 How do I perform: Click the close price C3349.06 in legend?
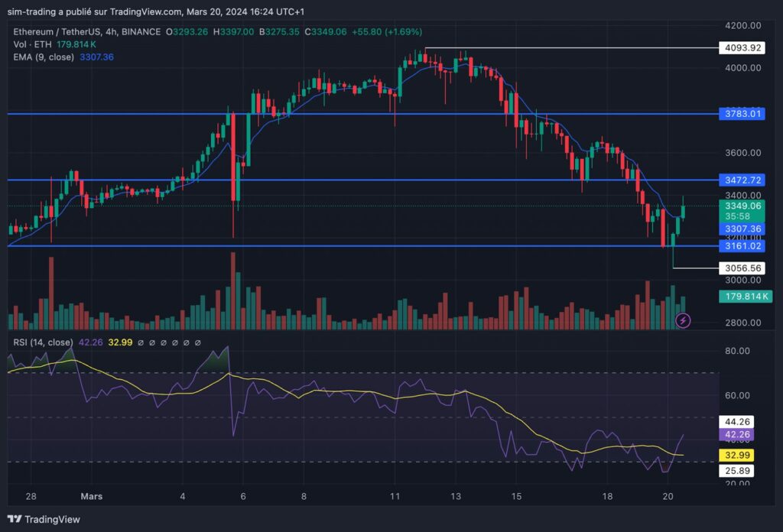[x=326, y=32]
